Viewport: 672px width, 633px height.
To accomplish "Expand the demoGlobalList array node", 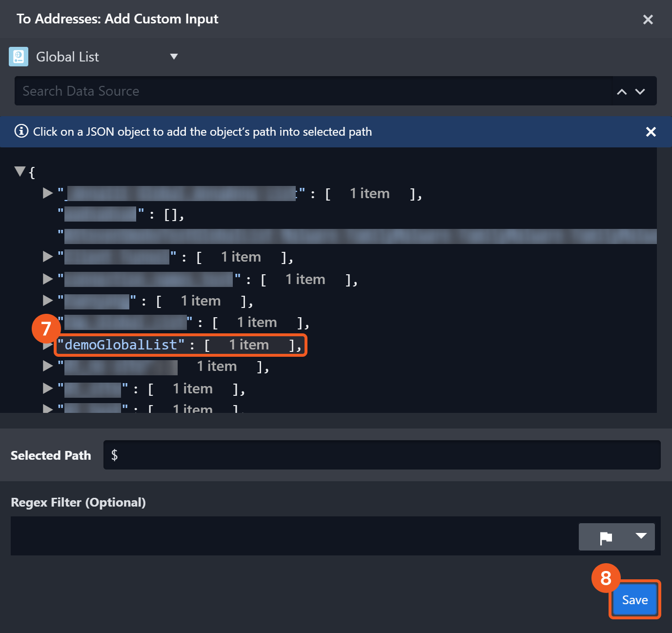I will pyautogui.click(x=47, y=346).
